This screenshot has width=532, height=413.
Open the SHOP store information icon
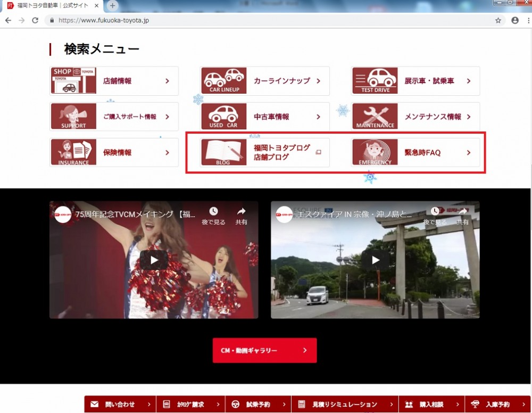point(73,80)
